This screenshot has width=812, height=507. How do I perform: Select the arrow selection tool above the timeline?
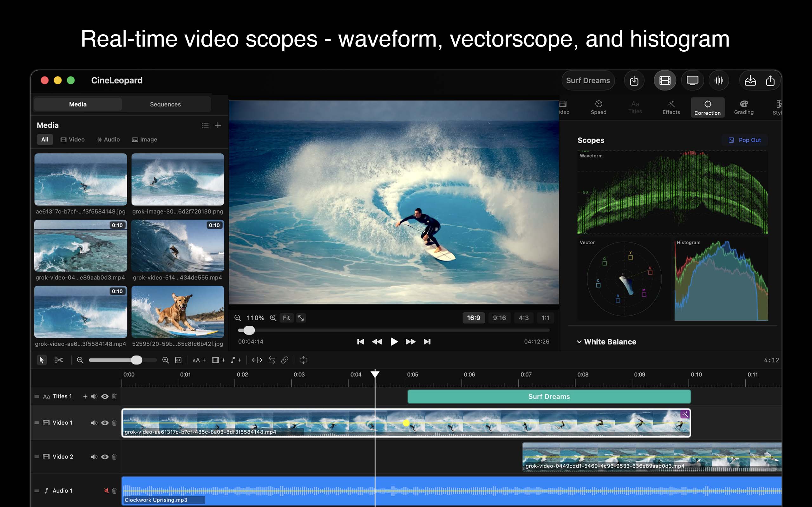pyautogui.click(x=41, y=360)
